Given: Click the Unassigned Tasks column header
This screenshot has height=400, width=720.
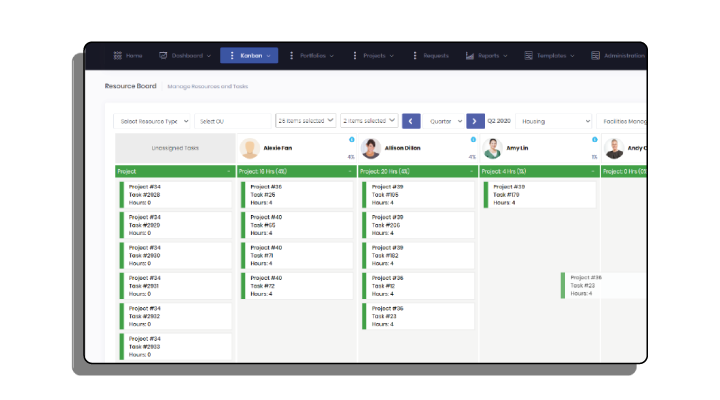Looking at the screenshot, I should click(175, 148).
